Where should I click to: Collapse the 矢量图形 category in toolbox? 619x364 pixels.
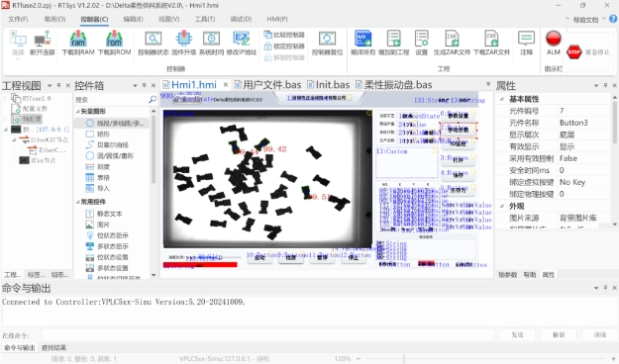coord(78,112)
